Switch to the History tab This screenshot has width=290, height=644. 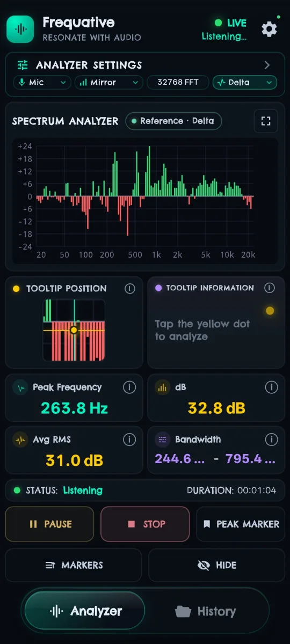coord(206,611)
